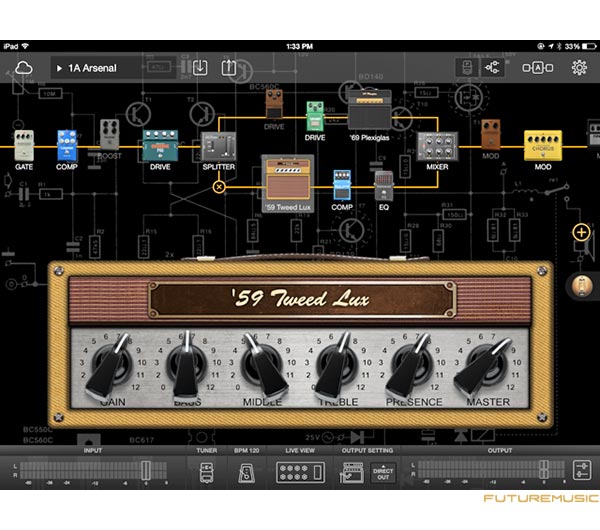Image resolution: width=600 pixels, height=530 pixels.
Task: Click the BASS knob
Action: pos(187,365)
